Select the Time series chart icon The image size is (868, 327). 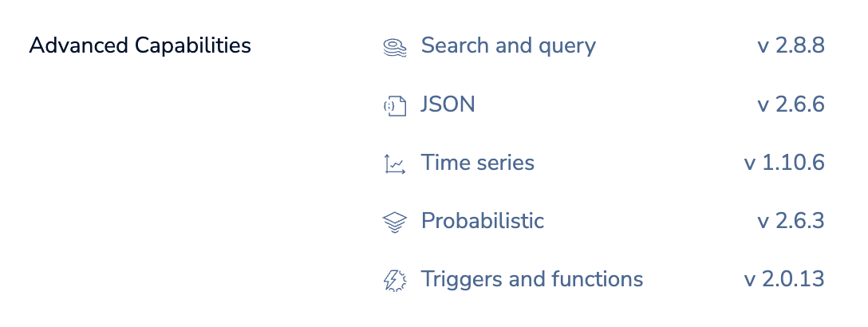(395, 164)
